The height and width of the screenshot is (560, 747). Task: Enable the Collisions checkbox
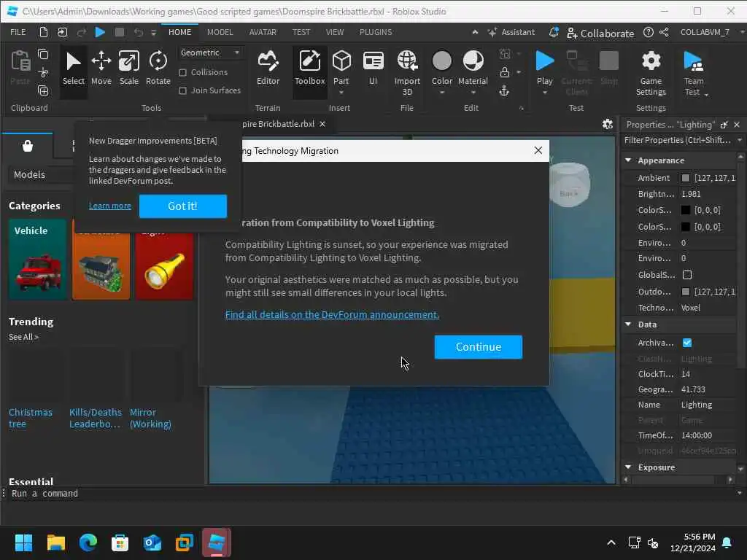point(182,72)
